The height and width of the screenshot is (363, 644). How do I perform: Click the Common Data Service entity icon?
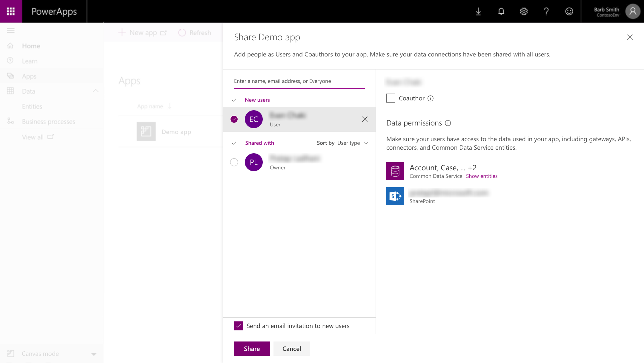395,171
